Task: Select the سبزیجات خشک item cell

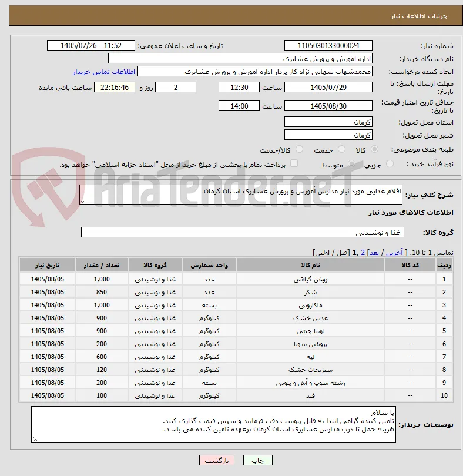Action: 310,370
